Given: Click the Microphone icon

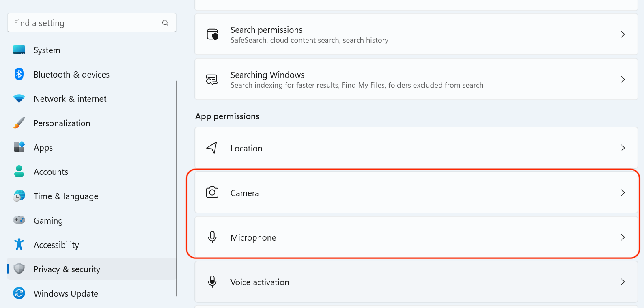Looking at the screenshot, I should click(212, 237).
